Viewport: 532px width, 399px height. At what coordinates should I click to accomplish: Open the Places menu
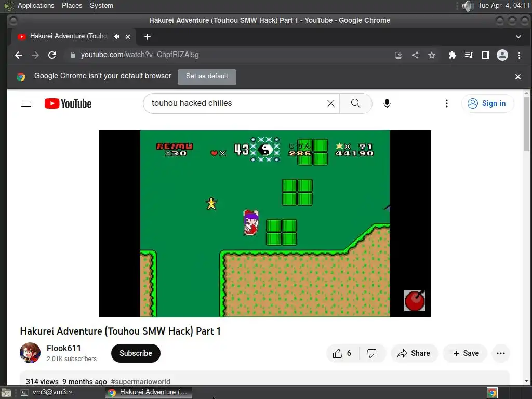click(72, 5)
